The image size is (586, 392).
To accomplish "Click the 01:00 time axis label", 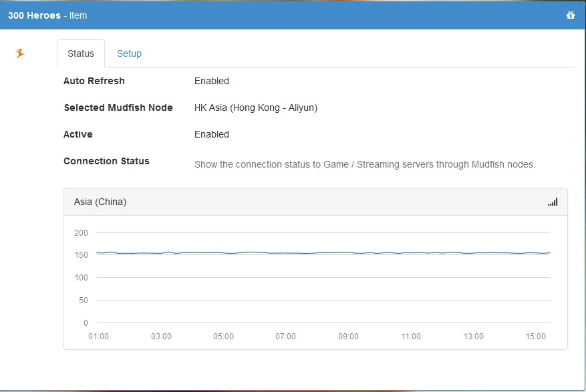I will (99, 337).
